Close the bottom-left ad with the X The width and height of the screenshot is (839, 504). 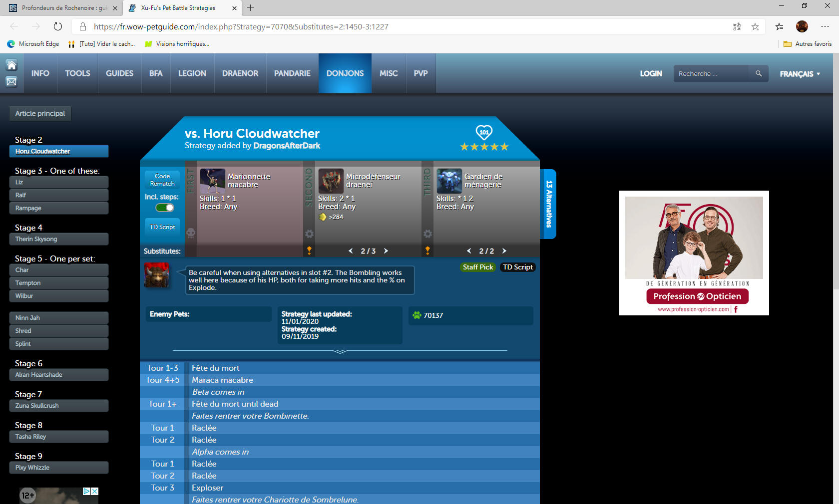click(x=94, y=491)
